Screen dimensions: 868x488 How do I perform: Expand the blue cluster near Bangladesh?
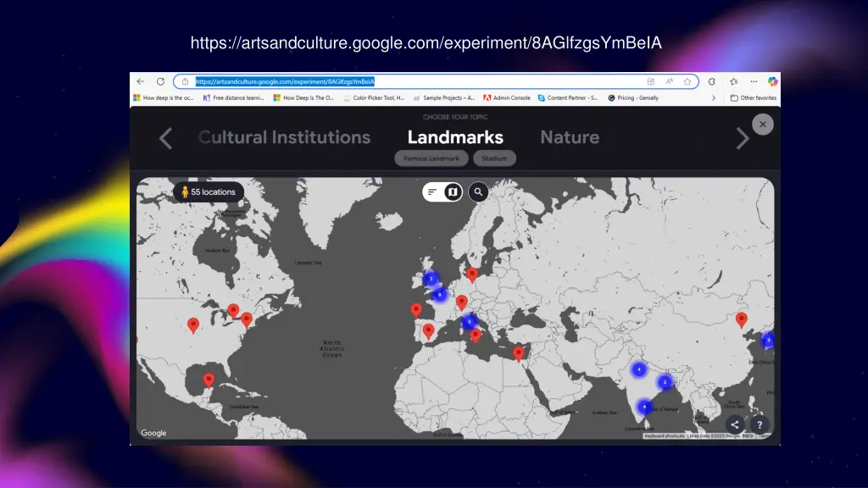(665, 382)
